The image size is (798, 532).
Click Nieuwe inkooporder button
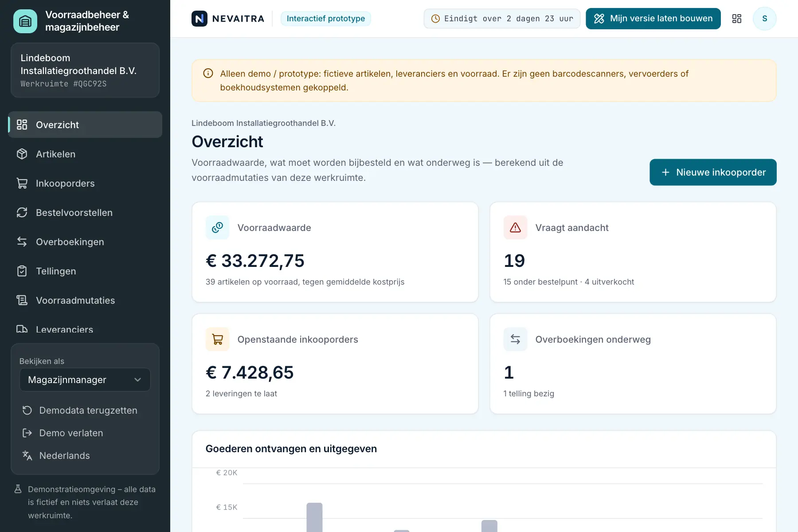pyautogui.click(x=713, y=172)
